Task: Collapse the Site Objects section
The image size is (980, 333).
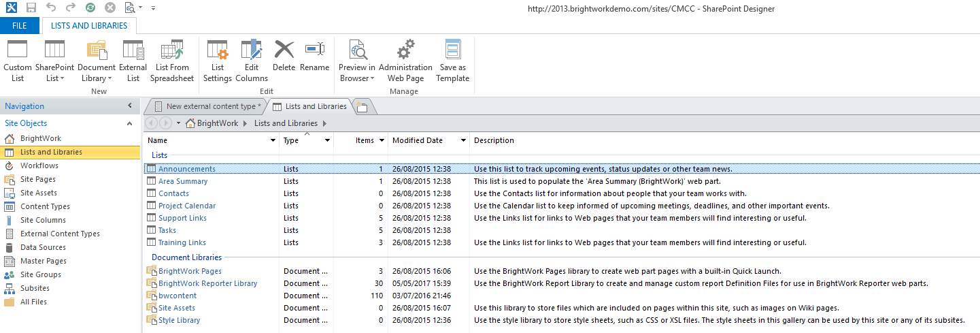Action: point(130,123)
